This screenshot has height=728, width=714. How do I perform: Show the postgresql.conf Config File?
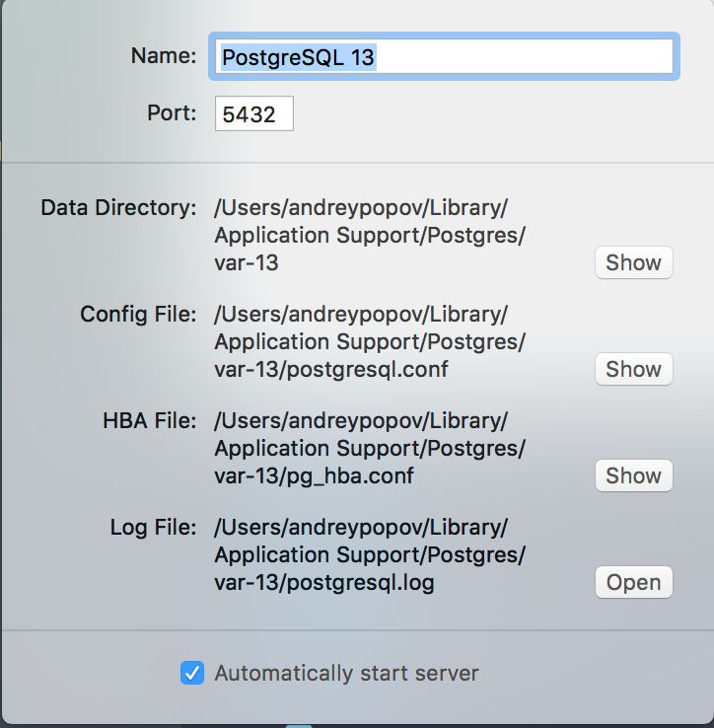point(634,369)
